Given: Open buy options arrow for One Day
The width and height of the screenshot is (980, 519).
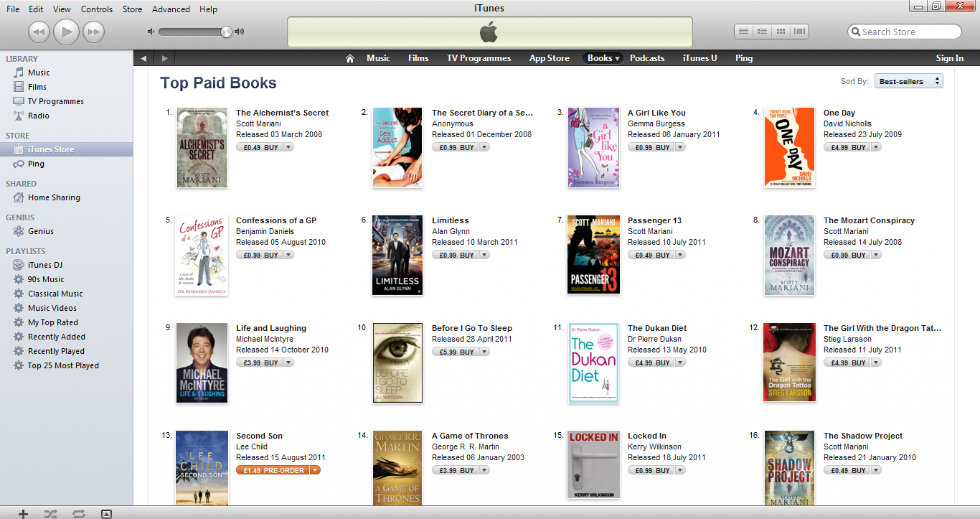Looking at the screenshot, I should tap(876, 147).
